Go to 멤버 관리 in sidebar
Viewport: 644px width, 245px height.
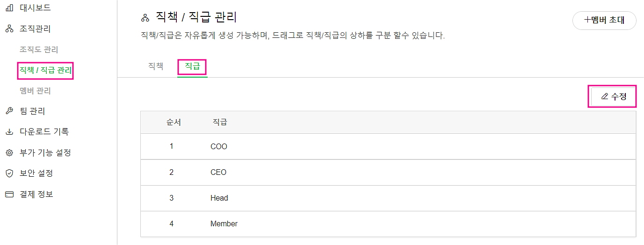click(35, 91)
